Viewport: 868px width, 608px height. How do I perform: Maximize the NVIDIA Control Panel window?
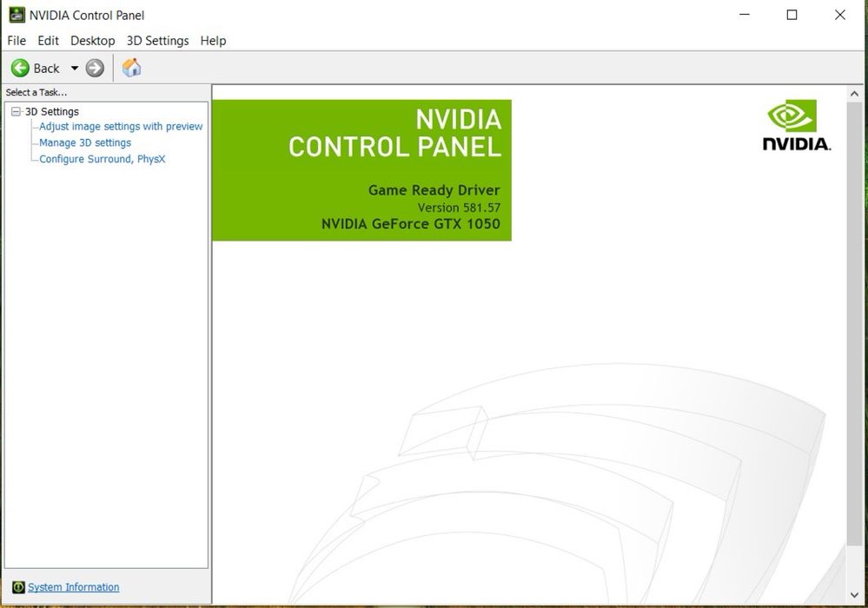click(792, 15)
